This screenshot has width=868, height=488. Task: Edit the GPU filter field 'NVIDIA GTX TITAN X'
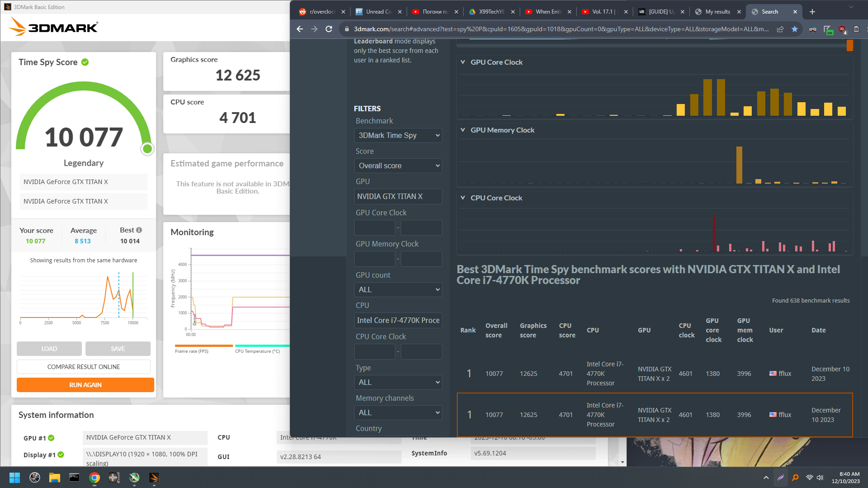(x=398, y=196)
